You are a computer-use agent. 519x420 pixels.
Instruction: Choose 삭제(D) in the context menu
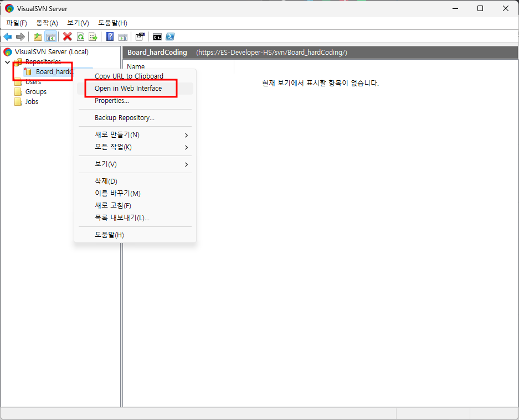click(x=135, y=182)
